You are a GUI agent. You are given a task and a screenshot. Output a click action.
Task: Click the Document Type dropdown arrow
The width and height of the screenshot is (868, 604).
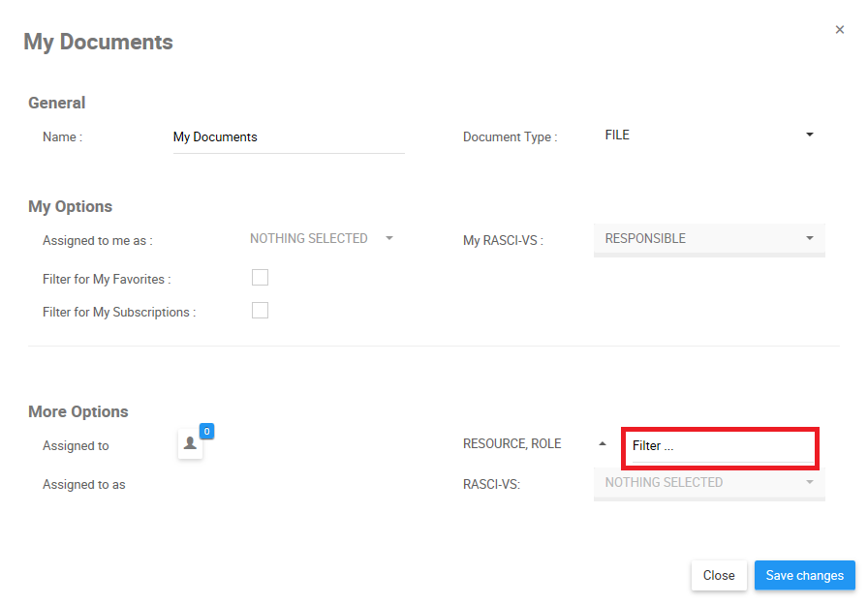810,135
